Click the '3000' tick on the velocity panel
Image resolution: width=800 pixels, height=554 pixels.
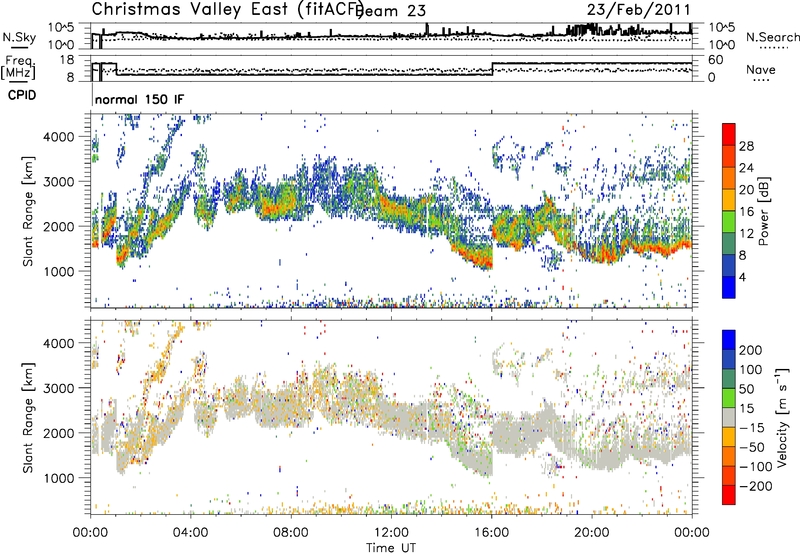pyautogui.click(x=59, y=388)
